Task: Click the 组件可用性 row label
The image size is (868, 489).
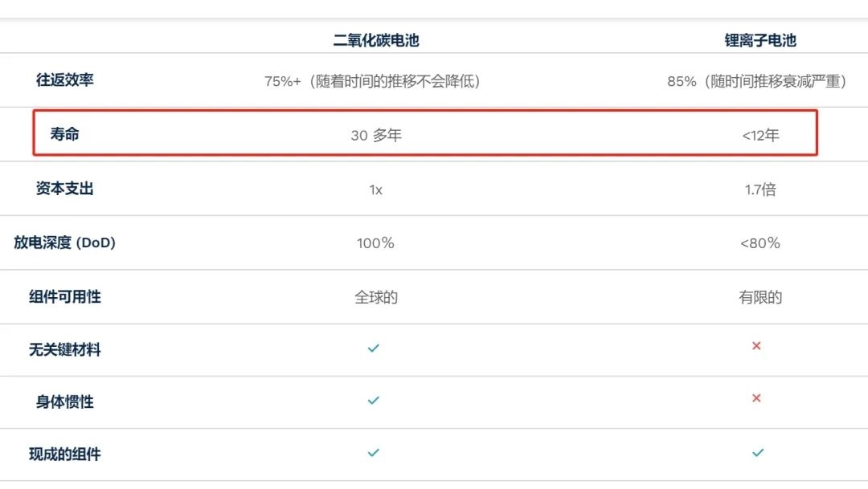Action: point(65,296)
